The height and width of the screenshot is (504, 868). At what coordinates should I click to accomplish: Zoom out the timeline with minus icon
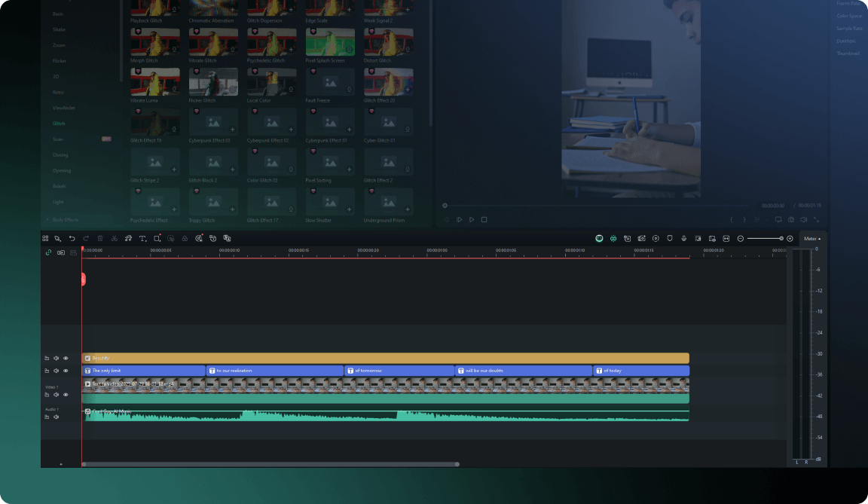point(741,239)
